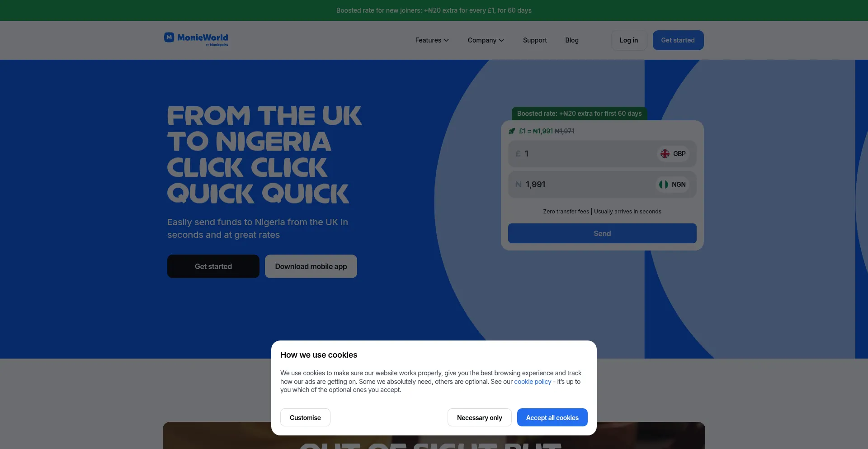Click the MonieWorld logo icon
Viewport: 868px width, 449px height.
coord(169,38)
